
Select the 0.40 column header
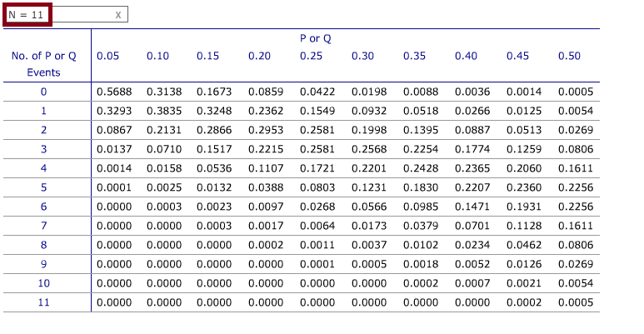tap(466, 56)
